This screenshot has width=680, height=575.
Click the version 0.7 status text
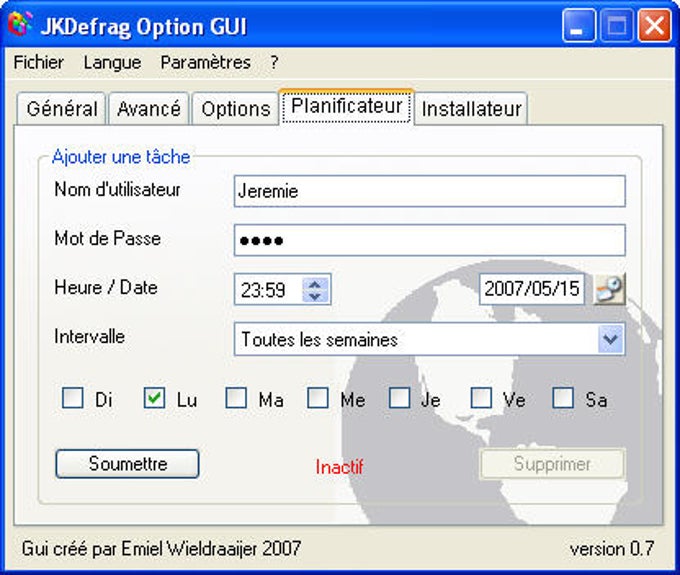tap(612, 549)
